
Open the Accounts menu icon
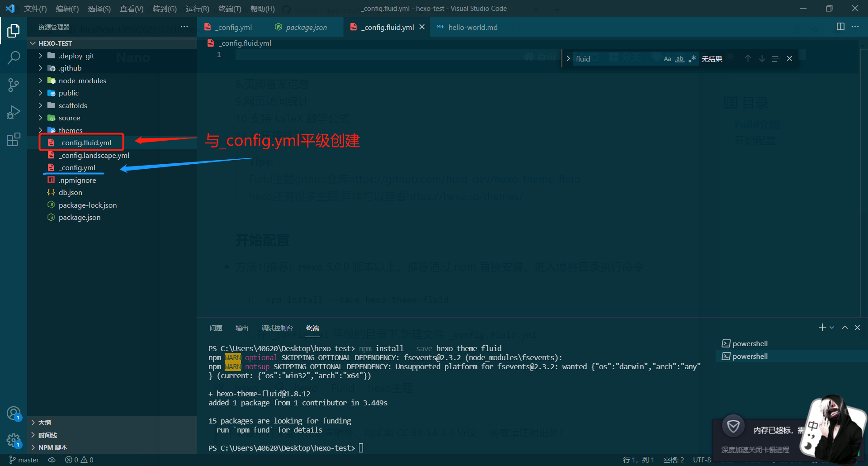point(14,413)
